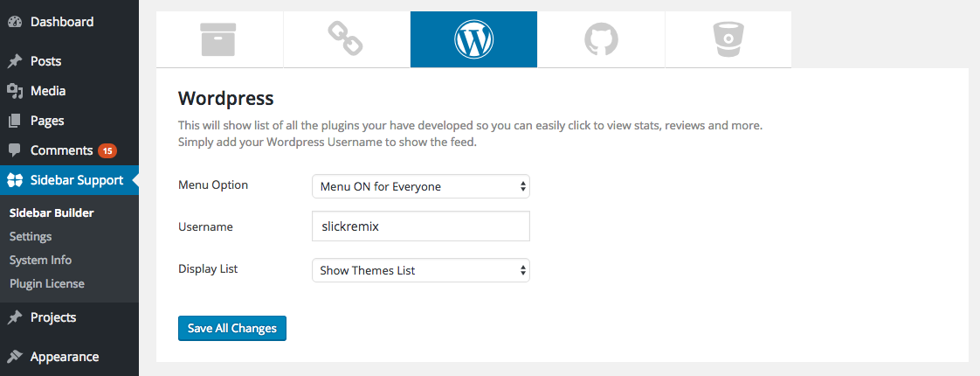The height and width of the screenshot is (376, 980).
Task: Open the Settings submenu link
Action: pos(31,236)
